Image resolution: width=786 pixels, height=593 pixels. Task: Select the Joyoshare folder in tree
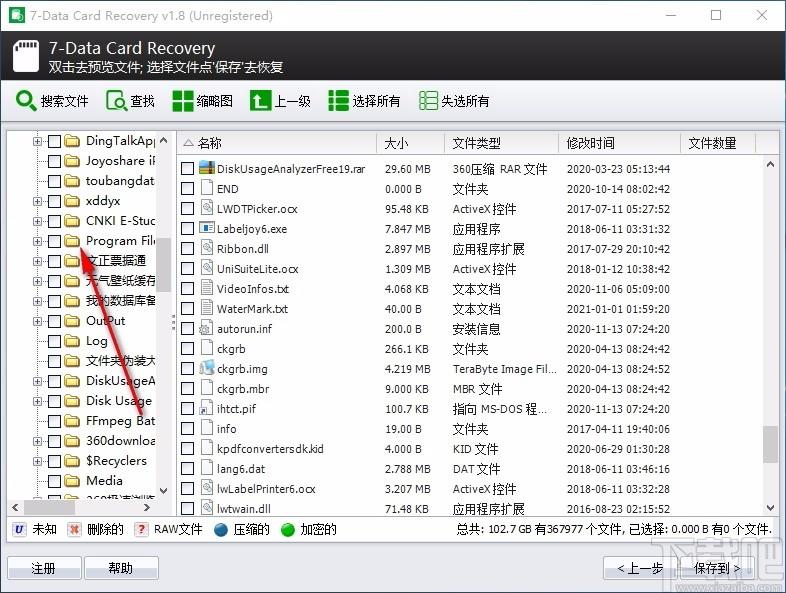pos(120,161)
